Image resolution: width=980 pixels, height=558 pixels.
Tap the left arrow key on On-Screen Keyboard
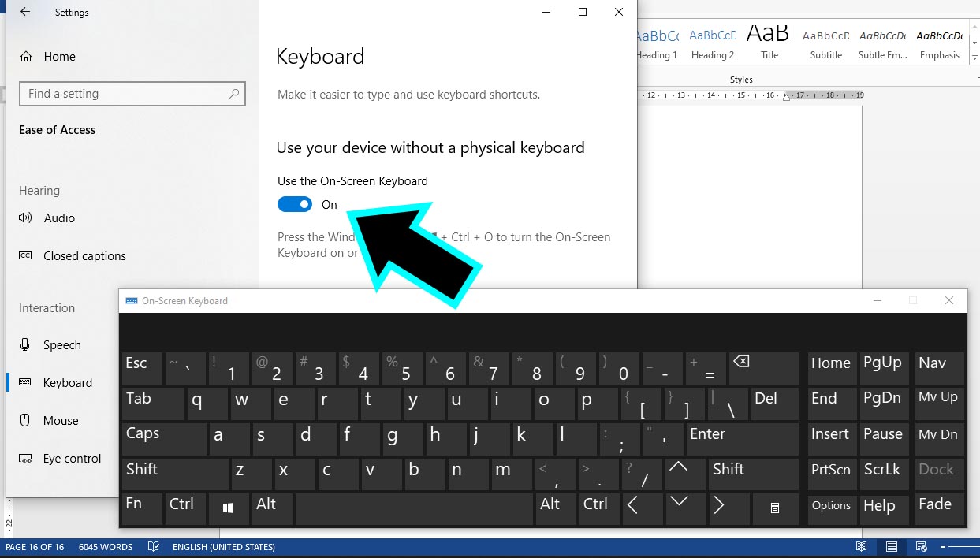[x=642, y=509]
